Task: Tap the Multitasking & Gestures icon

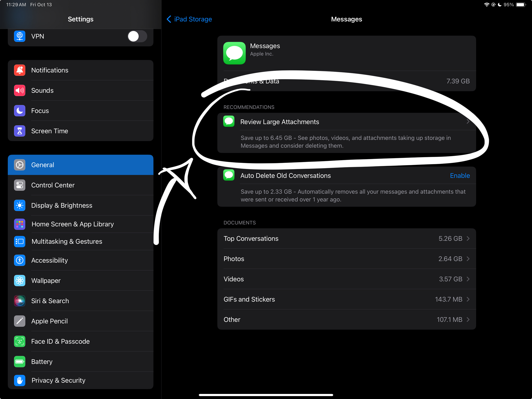Action: click(x=19, y=241)
